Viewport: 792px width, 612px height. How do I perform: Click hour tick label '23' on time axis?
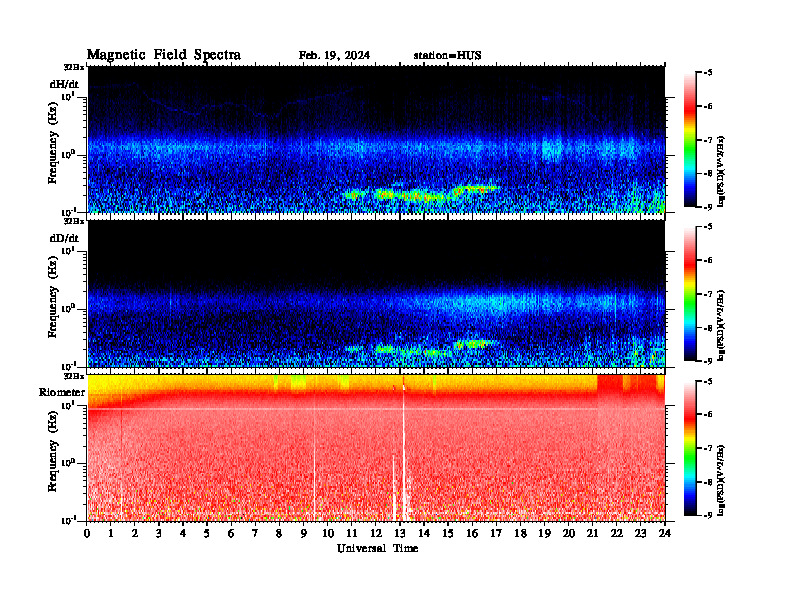[640, 533]
